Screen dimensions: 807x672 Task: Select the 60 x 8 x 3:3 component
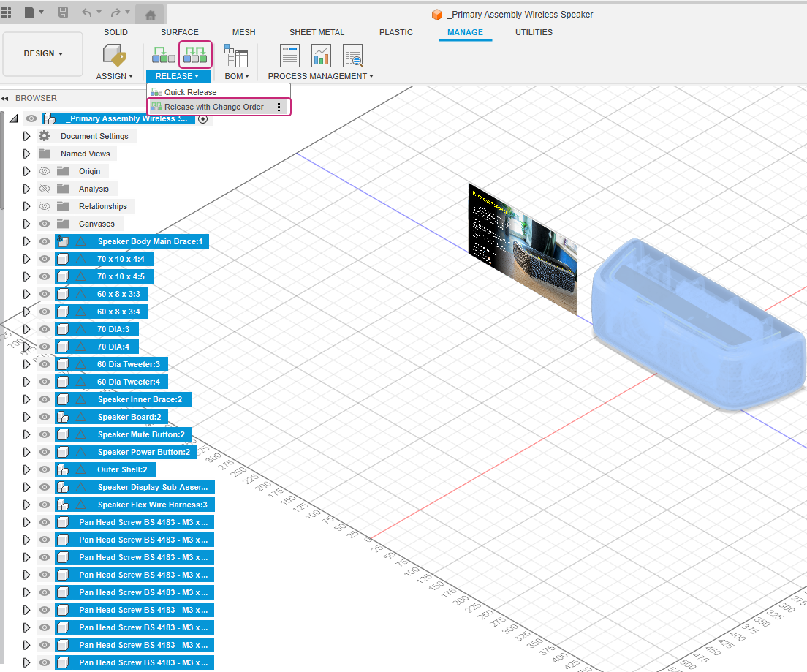point(119,295)
